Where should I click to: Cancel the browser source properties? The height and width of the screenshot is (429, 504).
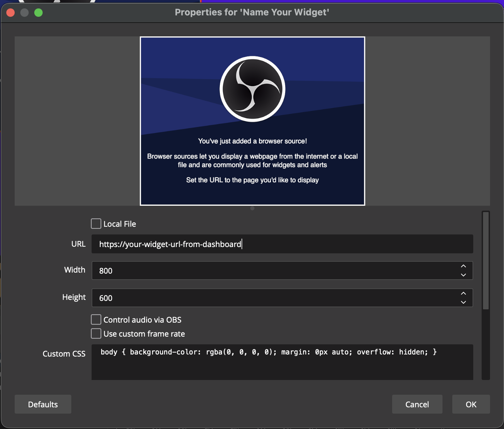(417, 404)
